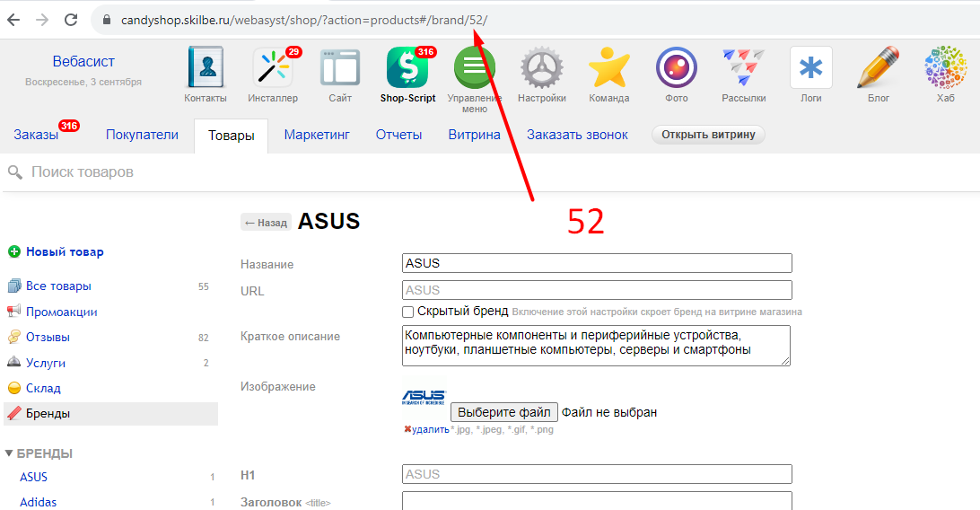Open the Фото app icon
This screenshot has height=510, width=980.
pyautogui.click(x=677, y=69)
